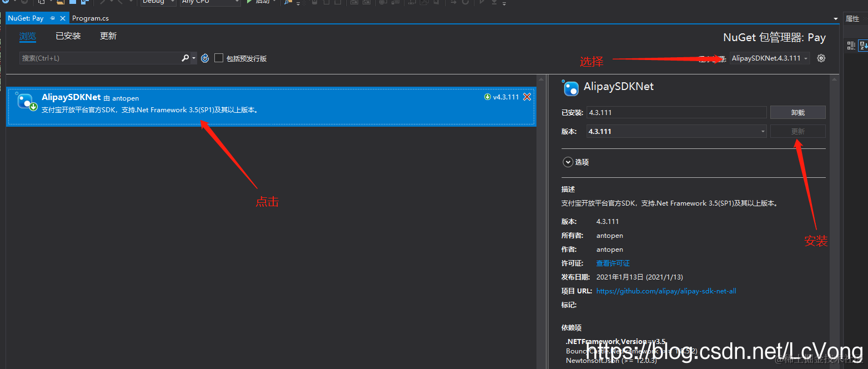Uninstall package via red X icon
This screenshot has height=369, width=868.
coord(527,97)
